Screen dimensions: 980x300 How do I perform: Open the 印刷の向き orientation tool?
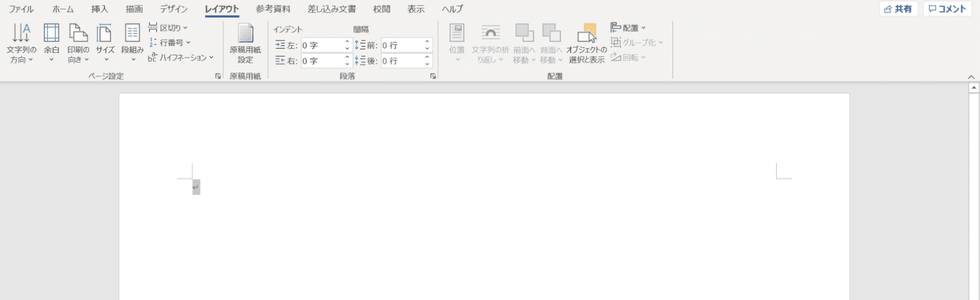[x=78, y=43]
